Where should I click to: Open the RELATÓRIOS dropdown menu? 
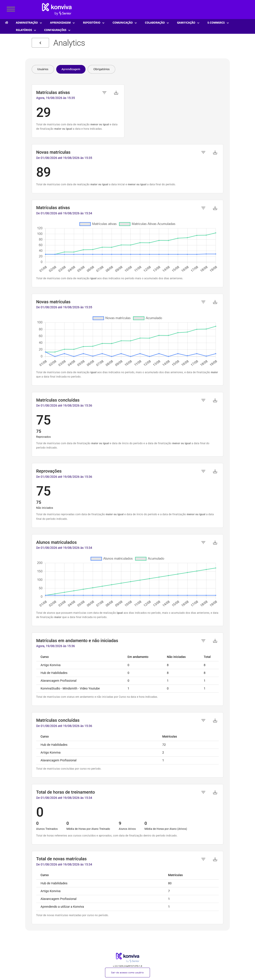coord(26,30)
